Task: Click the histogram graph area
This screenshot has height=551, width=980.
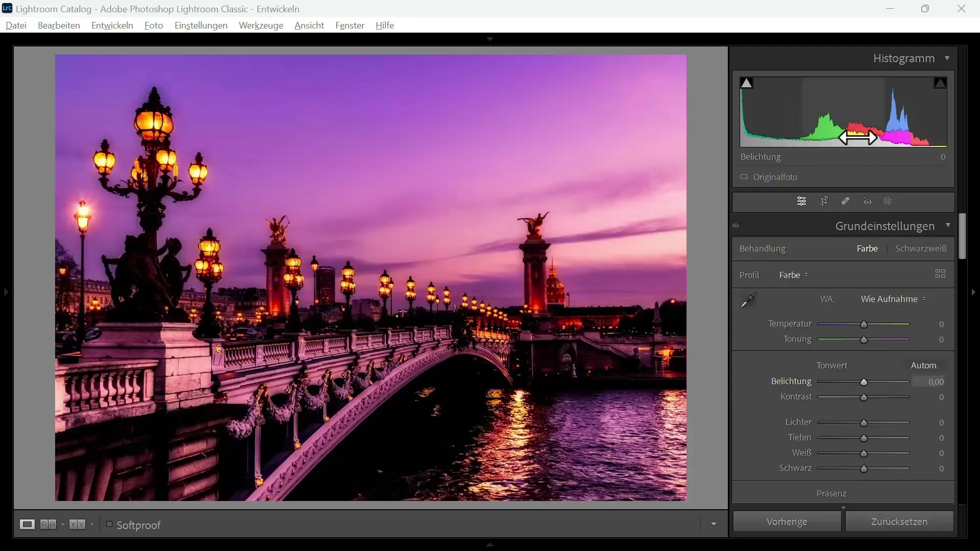Action: click(x=844, y=112)
